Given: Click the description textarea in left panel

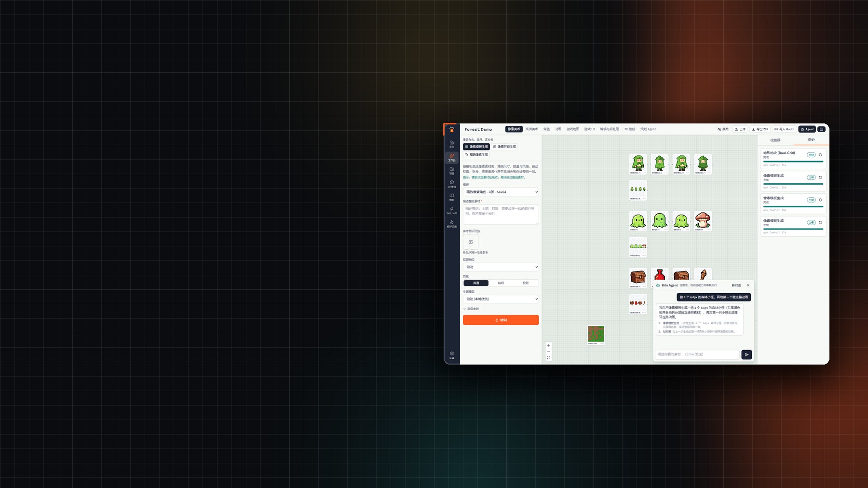Looking at the screenshot, I should [501, 215].
